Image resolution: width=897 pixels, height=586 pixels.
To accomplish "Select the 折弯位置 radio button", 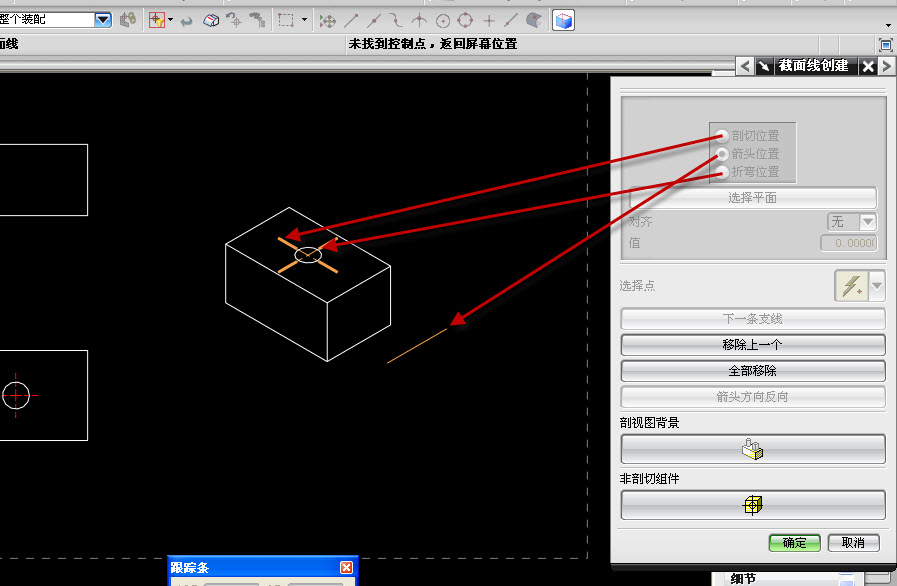I will point(721,171).
